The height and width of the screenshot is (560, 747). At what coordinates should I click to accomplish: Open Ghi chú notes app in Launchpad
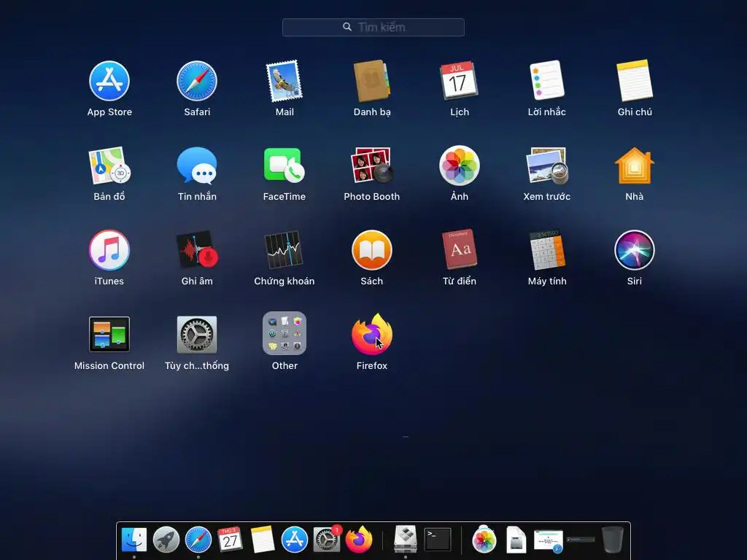point(635,80)
